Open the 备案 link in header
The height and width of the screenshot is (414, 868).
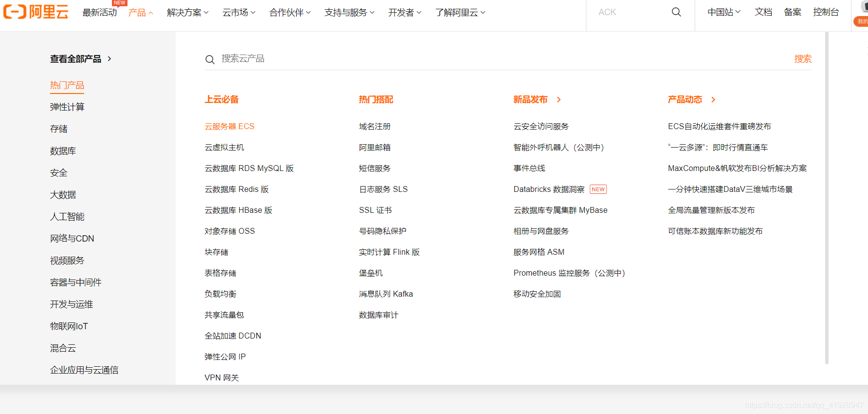[x=793, y=12]
